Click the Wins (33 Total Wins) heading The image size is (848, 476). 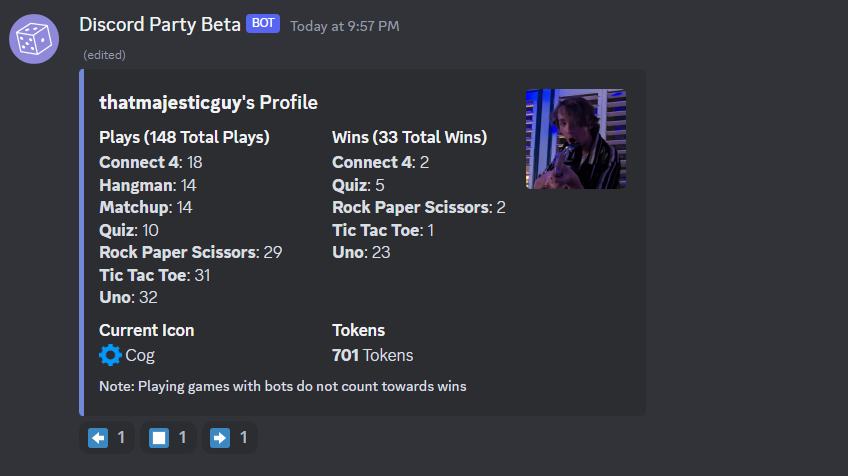pos(409,137)
